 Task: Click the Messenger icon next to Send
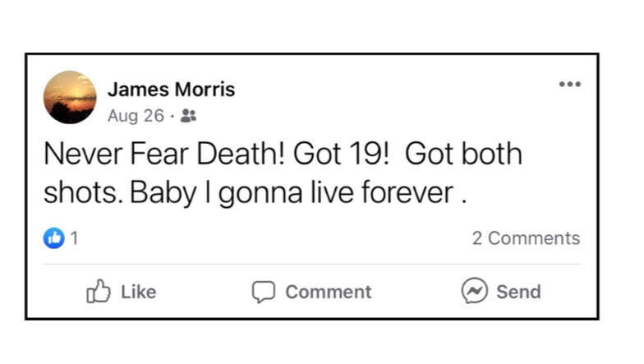tap(474, 291)
